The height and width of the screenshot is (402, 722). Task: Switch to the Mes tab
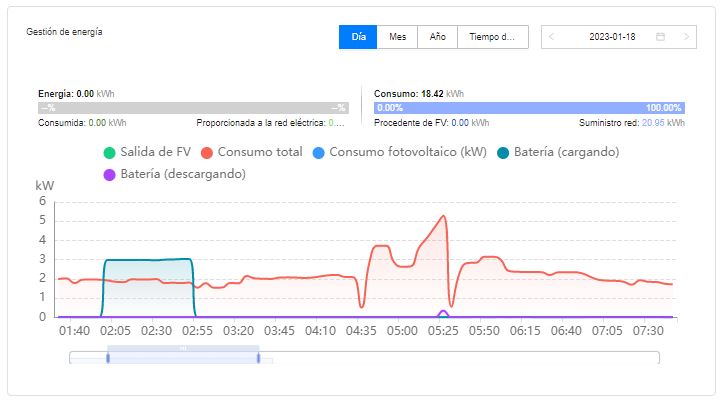397,37
